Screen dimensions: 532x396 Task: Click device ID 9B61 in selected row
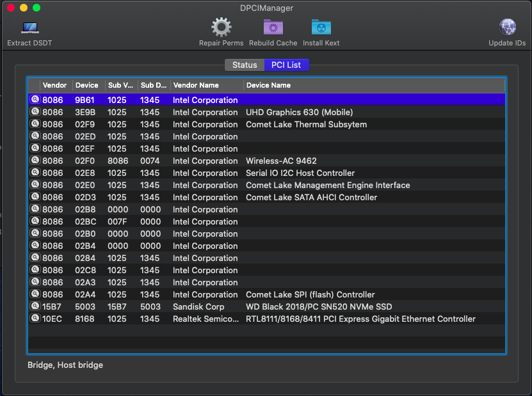(85, 100)
